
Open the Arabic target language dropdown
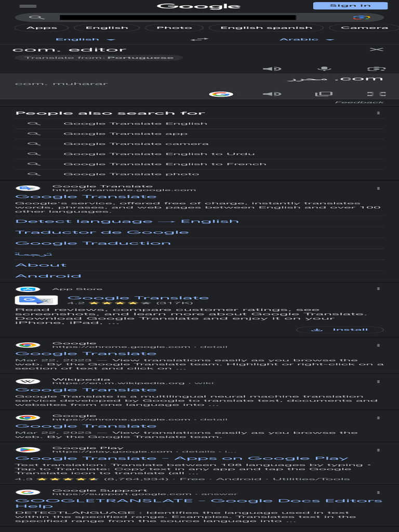tap(307, 39)
